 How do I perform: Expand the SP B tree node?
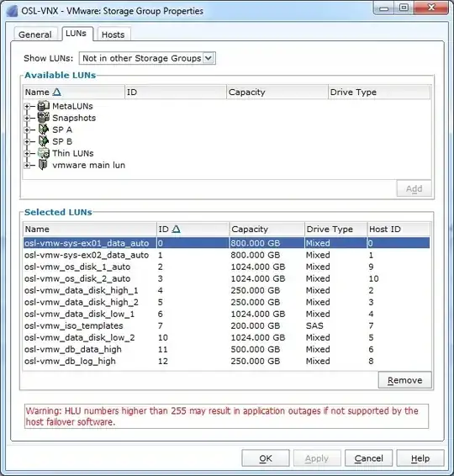27,142
